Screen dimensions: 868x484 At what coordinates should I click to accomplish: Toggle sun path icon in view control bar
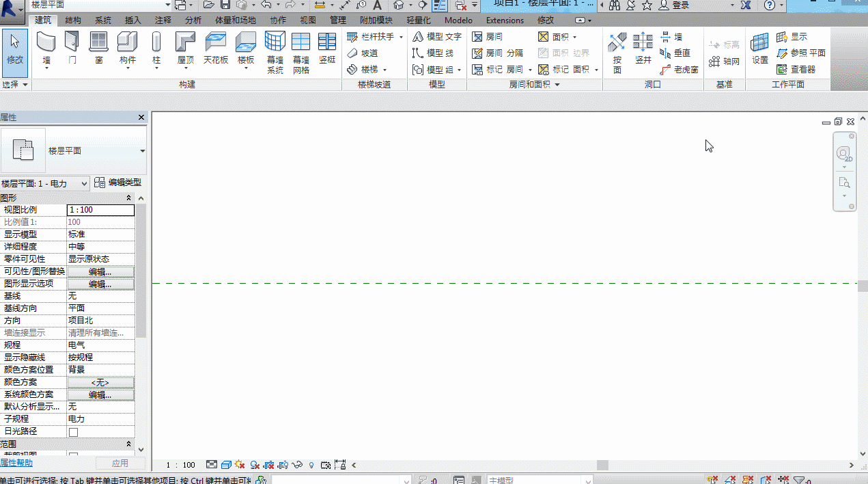pyautogui.click(x=240, y=465)
